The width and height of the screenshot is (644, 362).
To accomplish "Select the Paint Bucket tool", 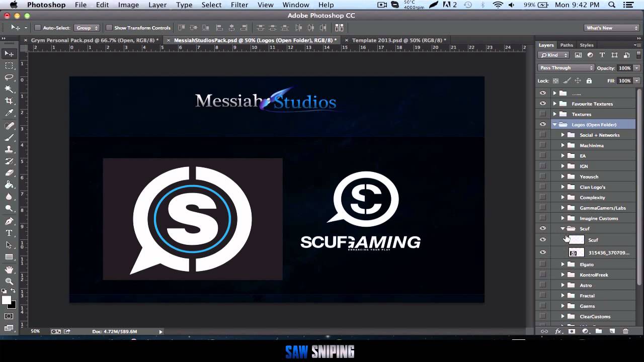I will pyautogui.click(x=9, y=185).
